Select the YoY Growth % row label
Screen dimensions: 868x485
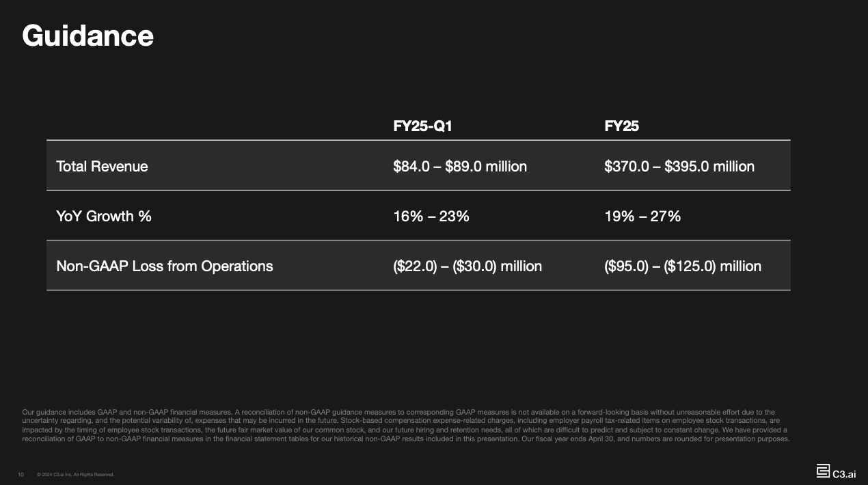click(x=104, y=216)
